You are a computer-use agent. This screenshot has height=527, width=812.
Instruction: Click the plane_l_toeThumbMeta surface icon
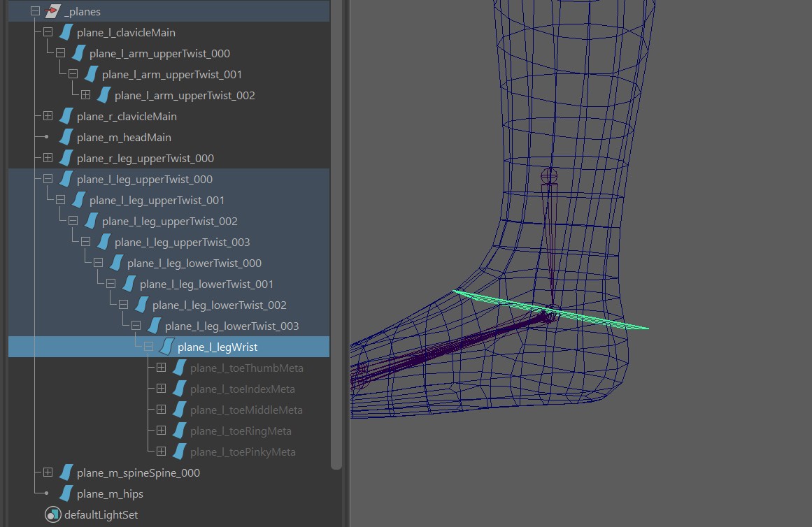click(180, 368)
